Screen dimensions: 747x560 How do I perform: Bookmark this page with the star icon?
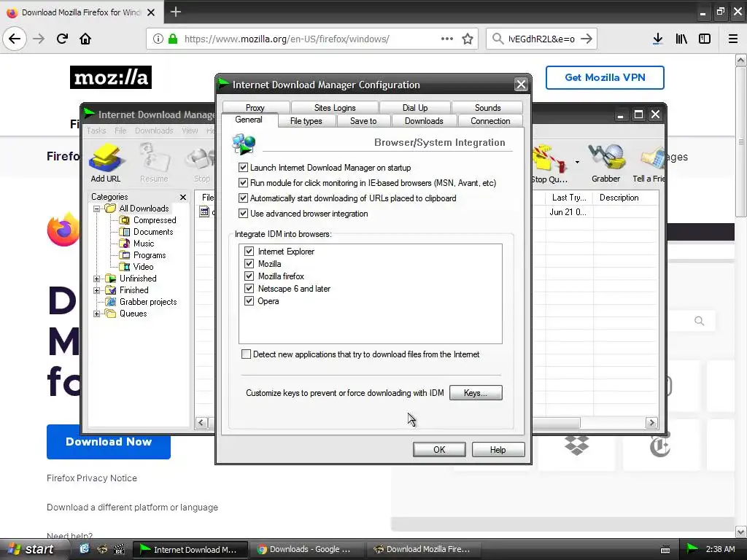[468, 39]
